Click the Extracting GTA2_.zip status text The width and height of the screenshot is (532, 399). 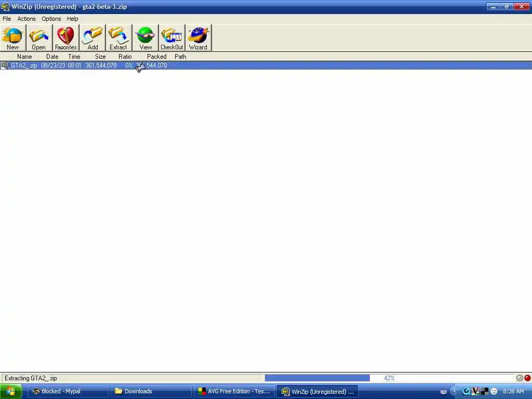[x=31, y=378]
